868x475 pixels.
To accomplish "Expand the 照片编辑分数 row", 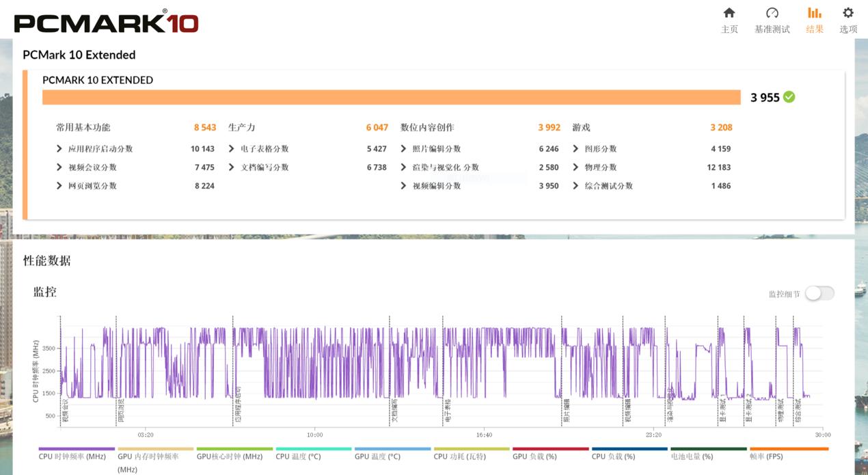I will click(436, 149).
